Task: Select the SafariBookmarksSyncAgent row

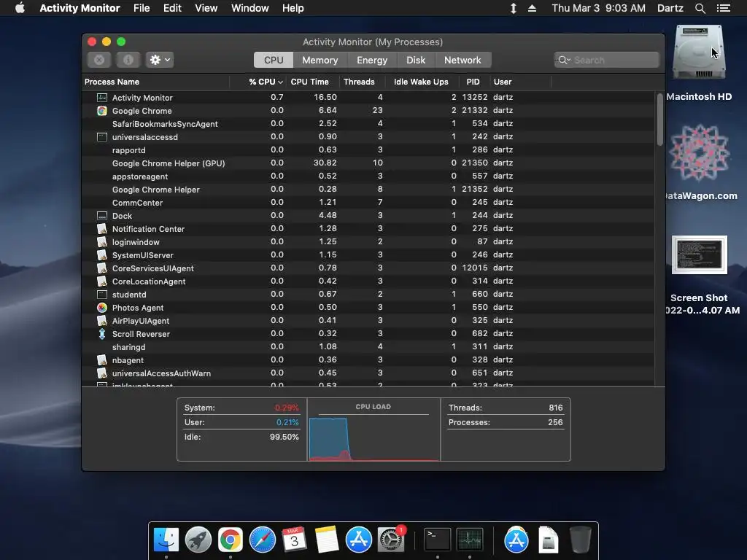Action: (x=368, y=124)
